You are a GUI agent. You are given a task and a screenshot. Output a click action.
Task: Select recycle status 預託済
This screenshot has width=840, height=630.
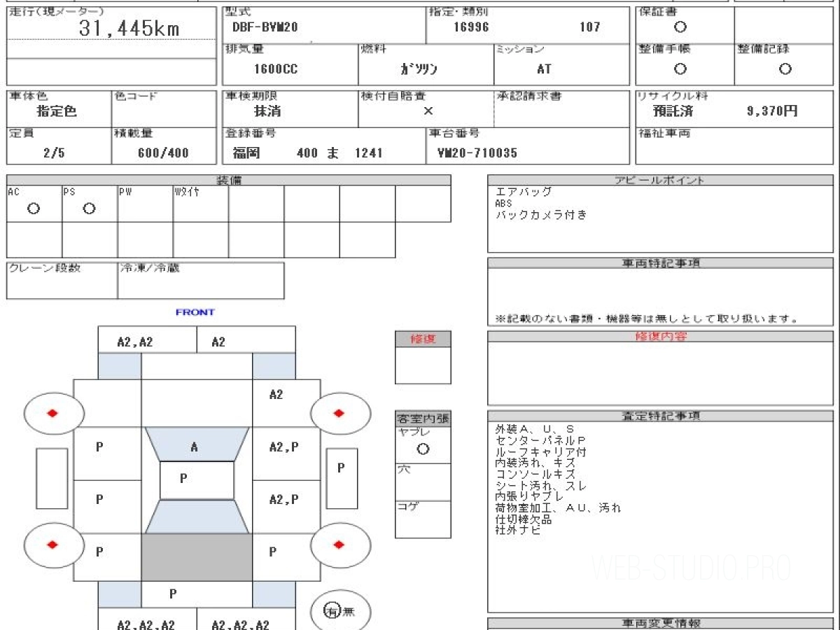(673, 111)
